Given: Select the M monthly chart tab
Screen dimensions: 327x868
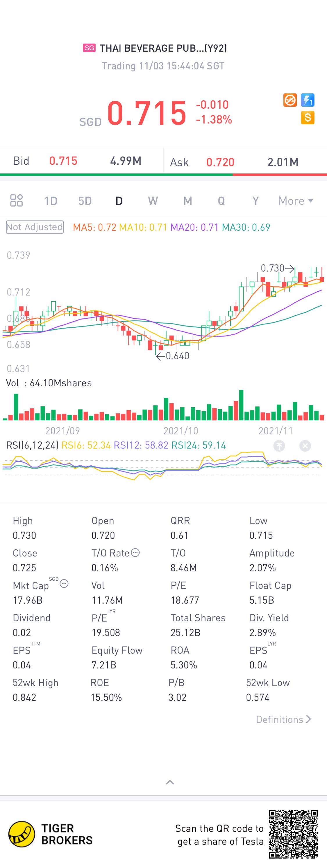Looking at the screenshot, I should (x=188, y=201).
